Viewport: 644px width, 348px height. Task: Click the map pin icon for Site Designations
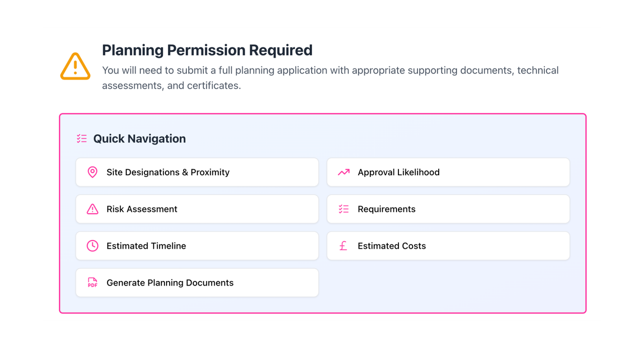click(93, 172)
